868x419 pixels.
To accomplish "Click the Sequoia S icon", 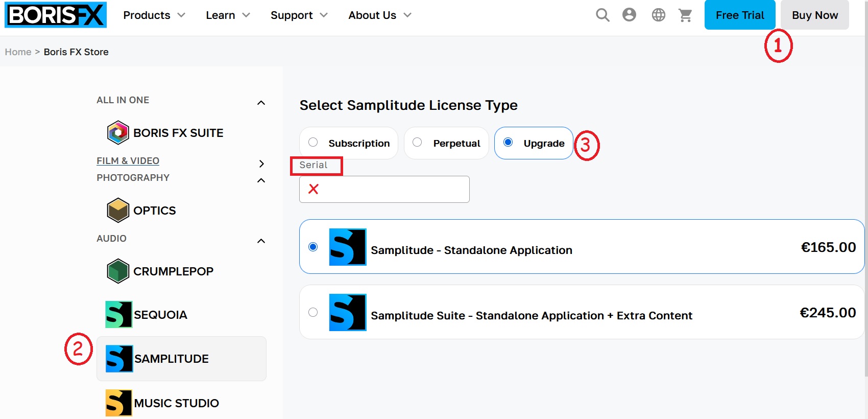I will click(119, 314).
